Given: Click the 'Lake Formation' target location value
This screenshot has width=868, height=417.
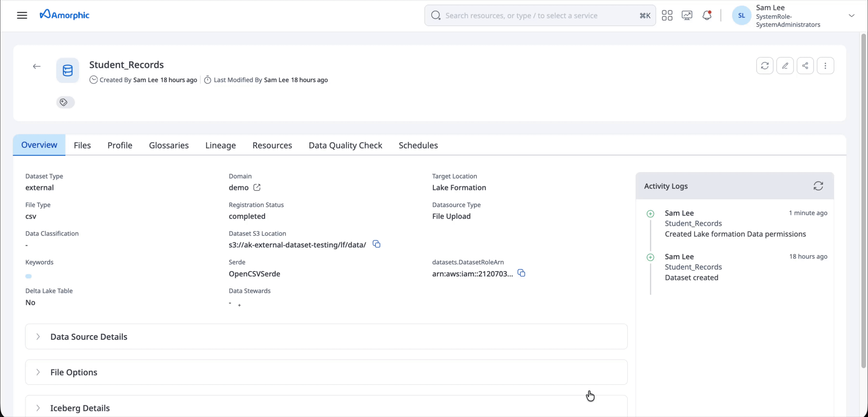Looking at the screenshot, I should pyautogui.click(x=459, y=188).
